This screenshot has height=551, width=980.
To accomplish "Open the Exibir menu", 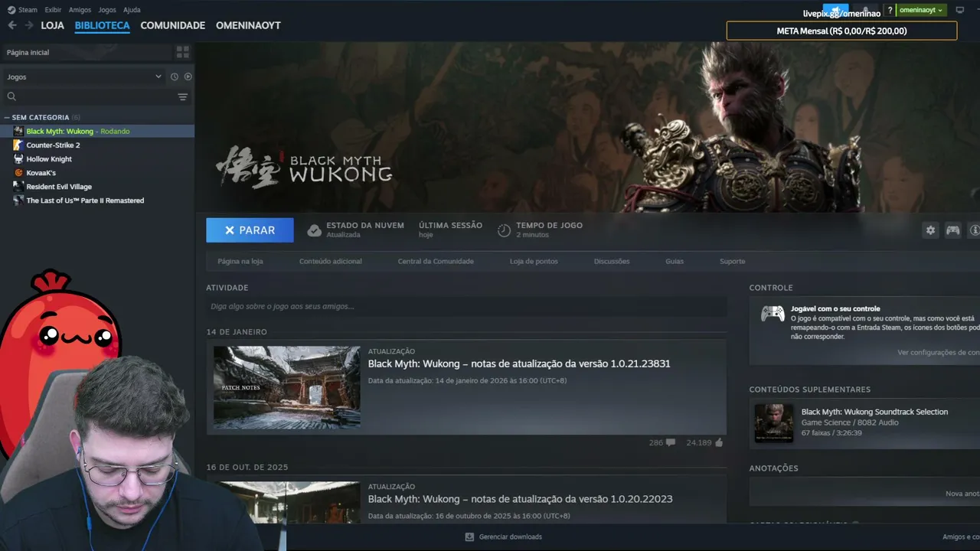I will [53, 10].
